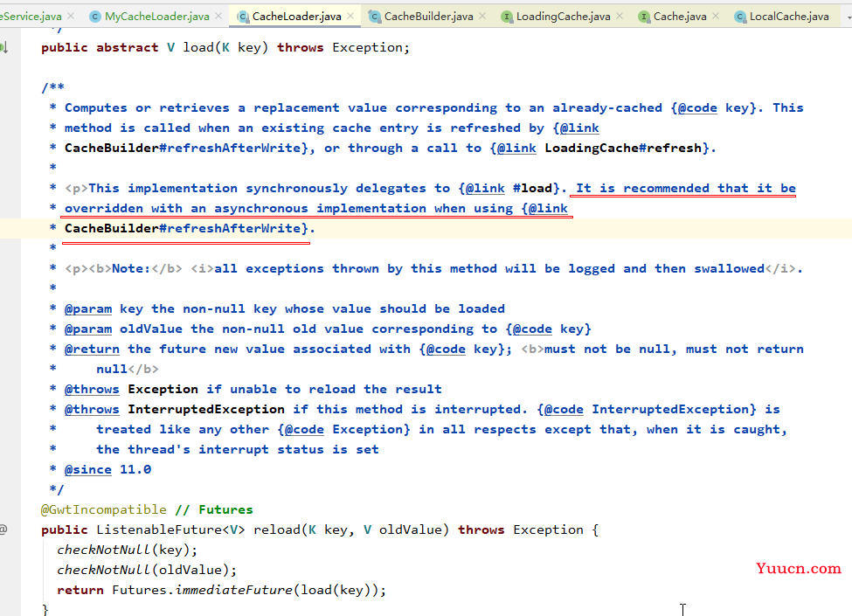Click 'already-cached' in the first Javadoc line

(x=607, y=107)
